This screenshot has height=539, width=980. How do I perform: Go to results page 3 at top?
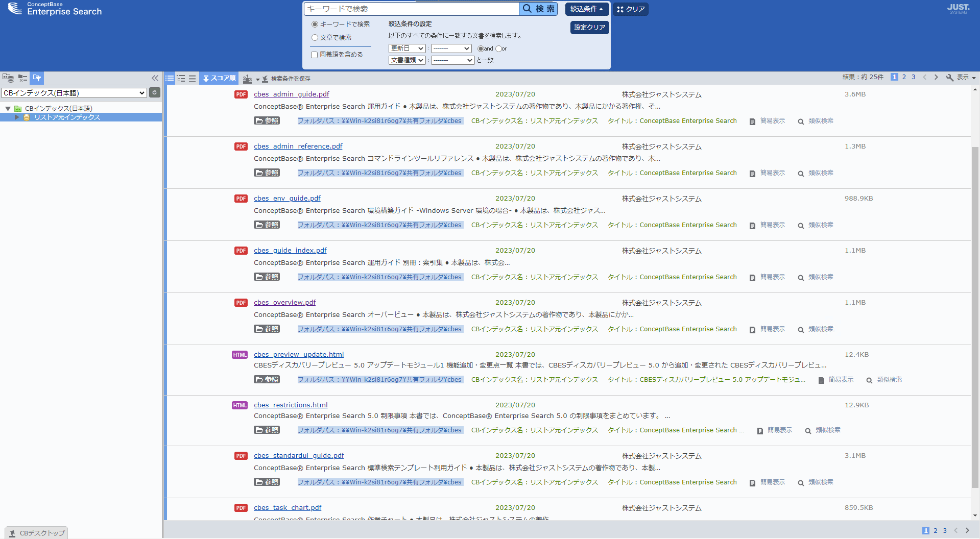914,77
